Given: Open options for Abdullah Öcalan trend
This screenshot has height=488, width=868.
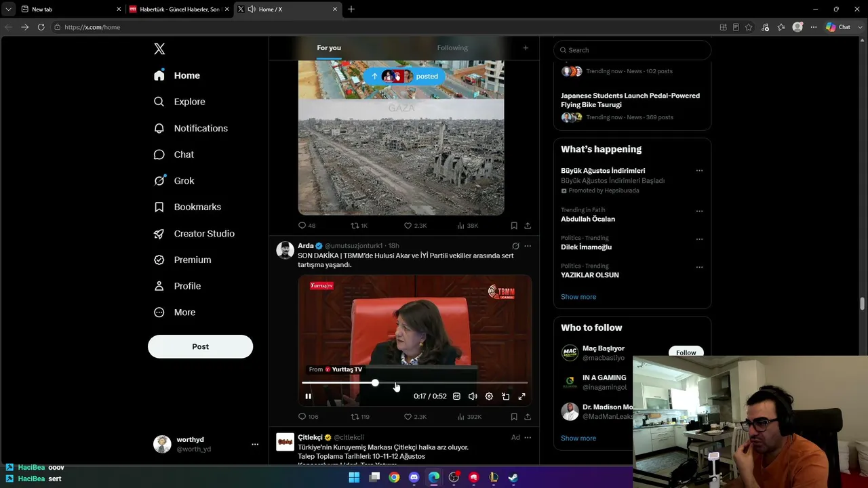Looking at the screenshot, I should tap(699, 211).
